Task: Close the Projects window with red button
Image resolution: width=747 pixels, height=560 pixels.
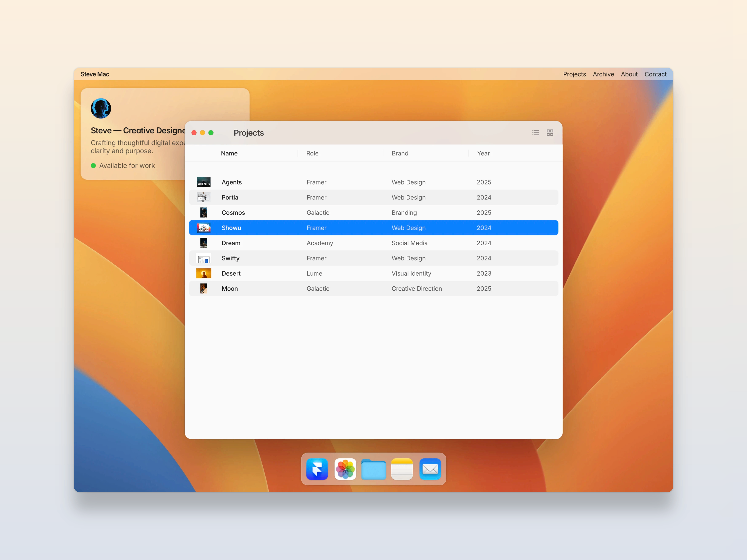Action: coord(194,133)
